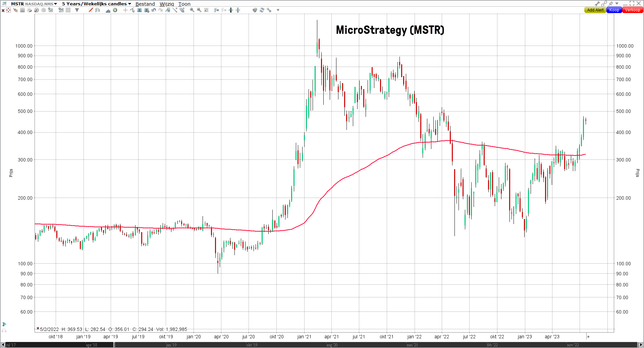Select the red pencil drawing tool

91,10
